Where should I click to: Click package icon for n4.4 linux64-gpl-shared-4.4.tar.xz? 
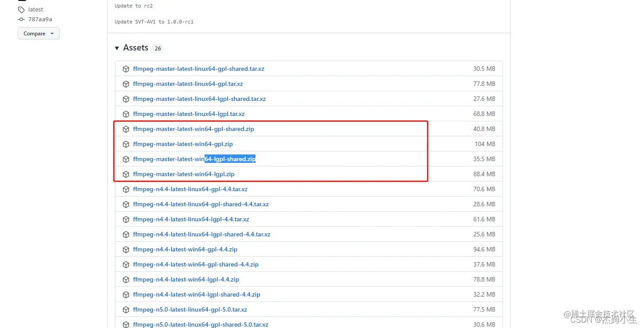(x=126, y=205)
